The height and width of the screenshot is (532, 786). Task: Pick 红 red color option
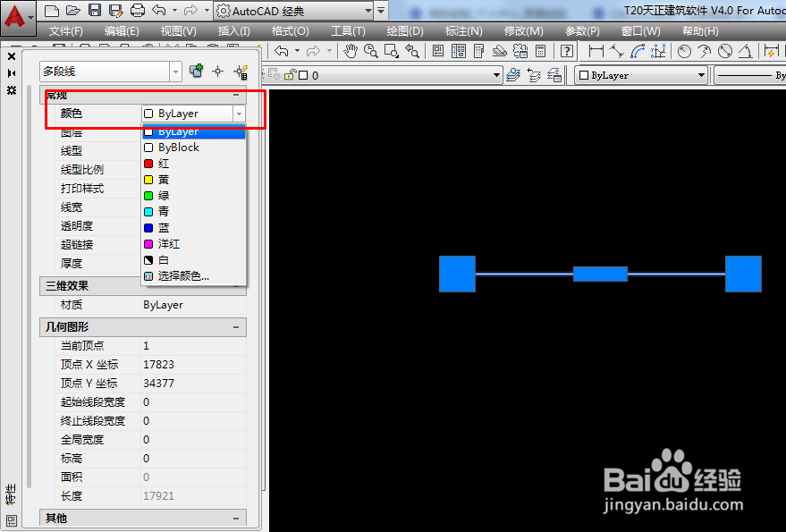pos(193,164)
